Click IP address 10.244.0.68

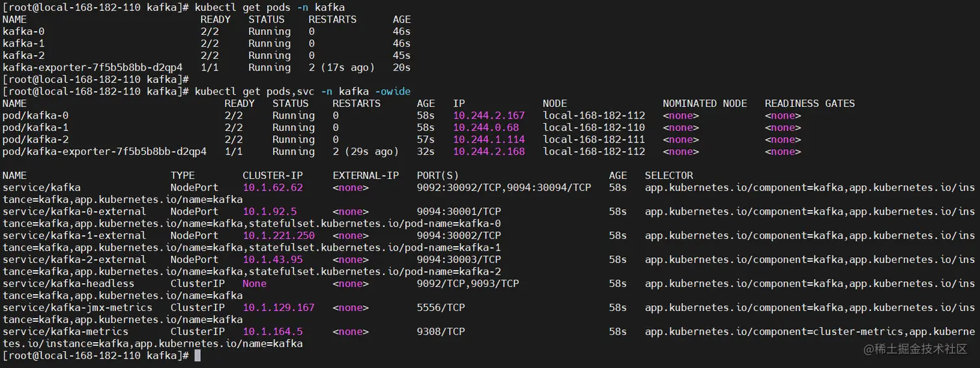pyautogui.click(x=486, y=128)
